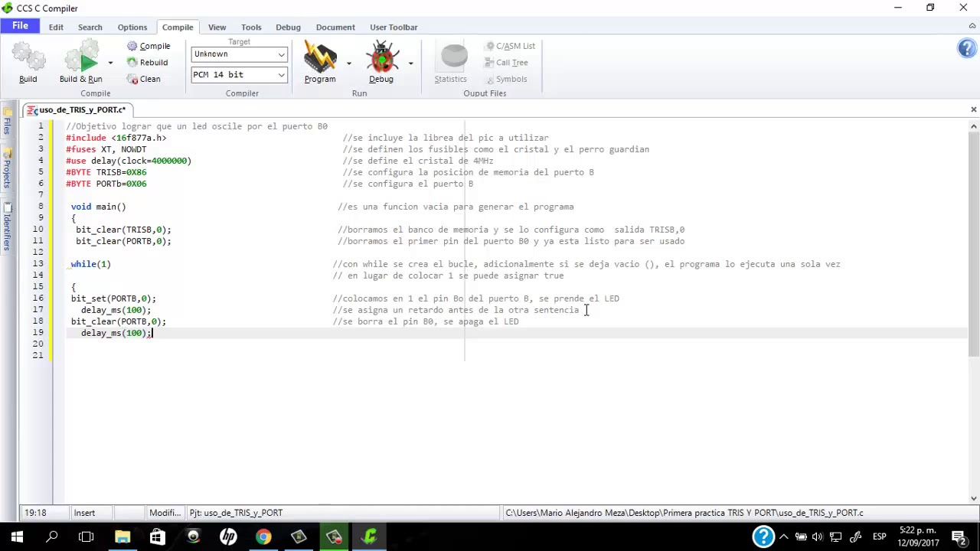Image resolution: width=980 pixels, height=551 pixels.
Task: Open the Action Center notifications
Action: (x=959, y=537)
